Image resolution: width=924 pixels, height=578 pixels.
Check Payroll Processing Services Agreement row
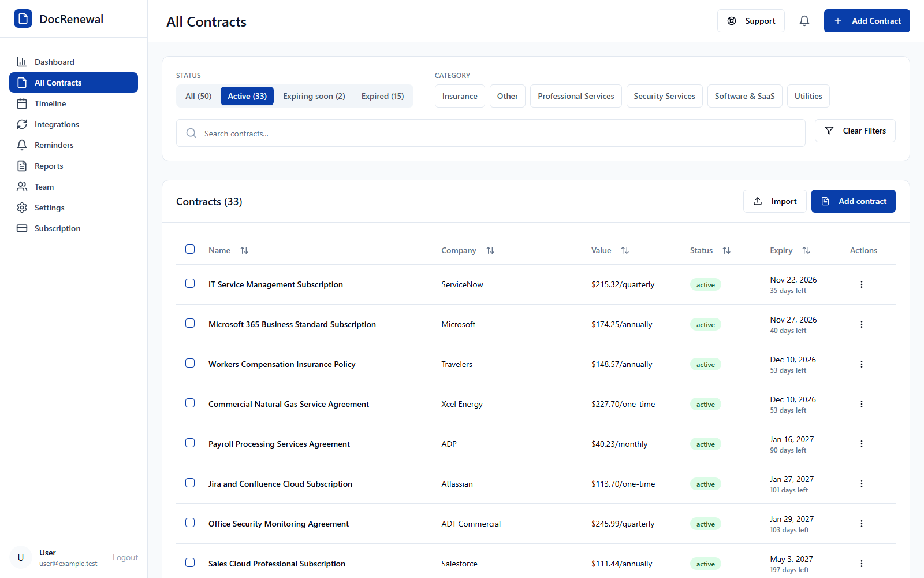click(x=190, y=443)
